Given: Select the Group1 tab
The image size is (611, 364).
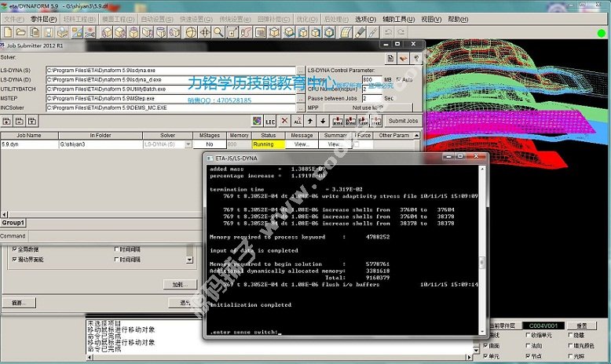Looking at the screenshot, I should click(x=13, y=223).
